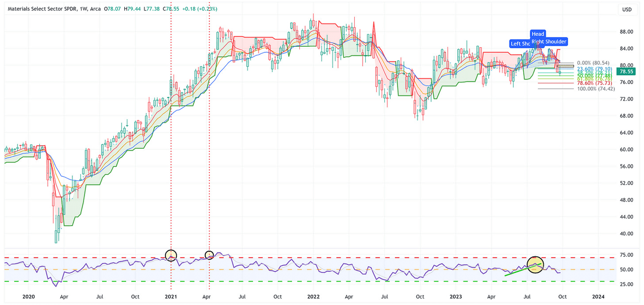Click the RSI 75.00 scale label
Image resolution: width=644 pixels, height=305 pixels.
(x=626, y=255)
